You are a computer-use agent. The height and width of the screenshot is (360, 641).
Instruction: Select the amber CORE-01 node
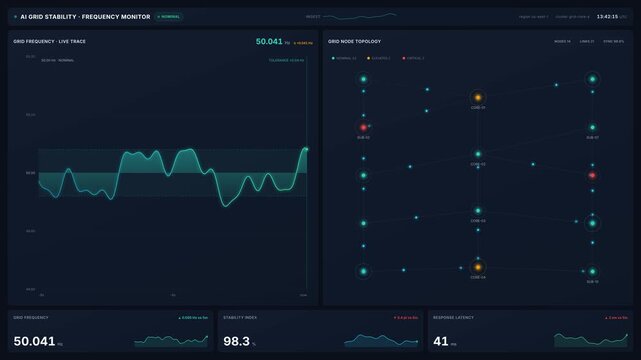point(477,97)
